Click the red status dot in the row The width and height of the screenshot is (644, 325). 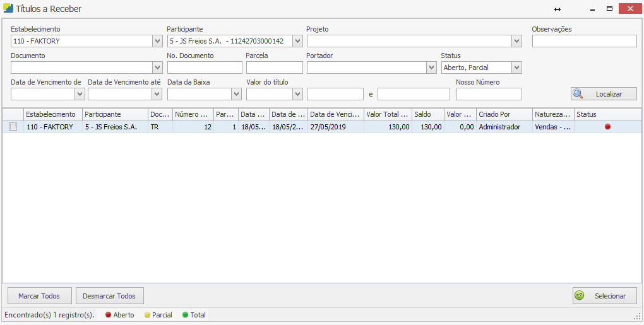pyautogui.click(x=607, y=127)
